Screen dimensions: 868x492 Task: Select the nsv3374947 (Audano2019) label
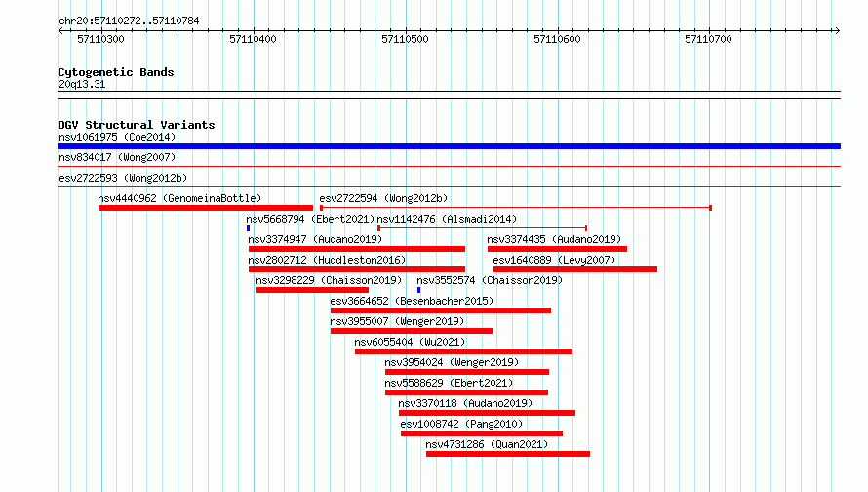pyautogui.click(x=315, y=239)
